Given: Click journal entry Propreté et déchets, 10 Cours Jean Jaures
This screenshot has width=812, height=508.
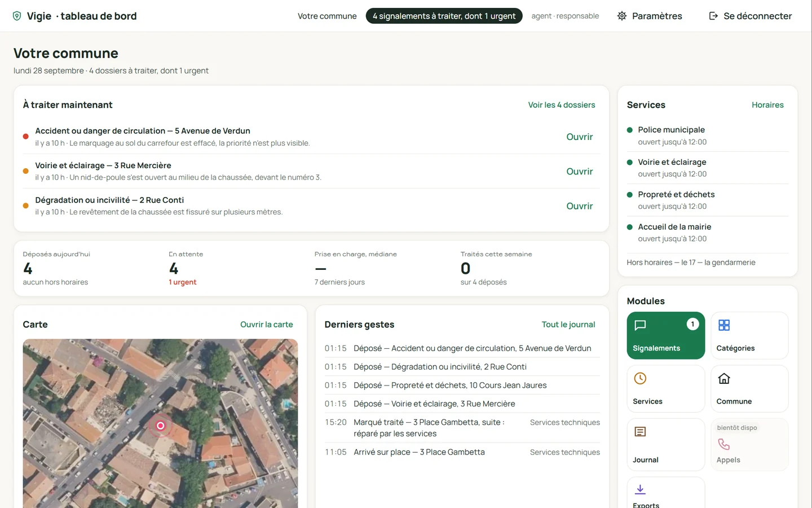Looking at the screenshot, I should tap(462, 386).
